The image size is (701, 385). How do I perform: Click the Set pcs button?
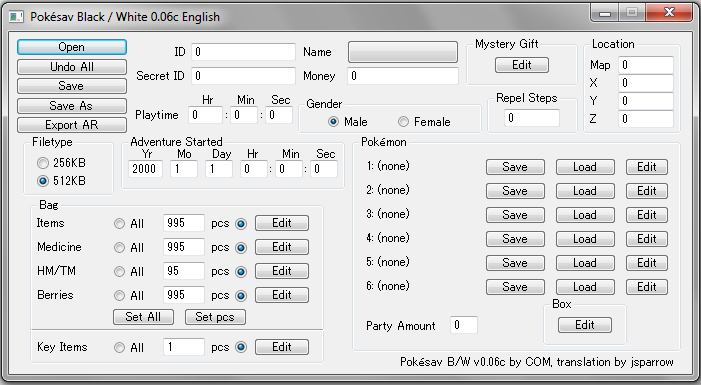click(215, 317)
